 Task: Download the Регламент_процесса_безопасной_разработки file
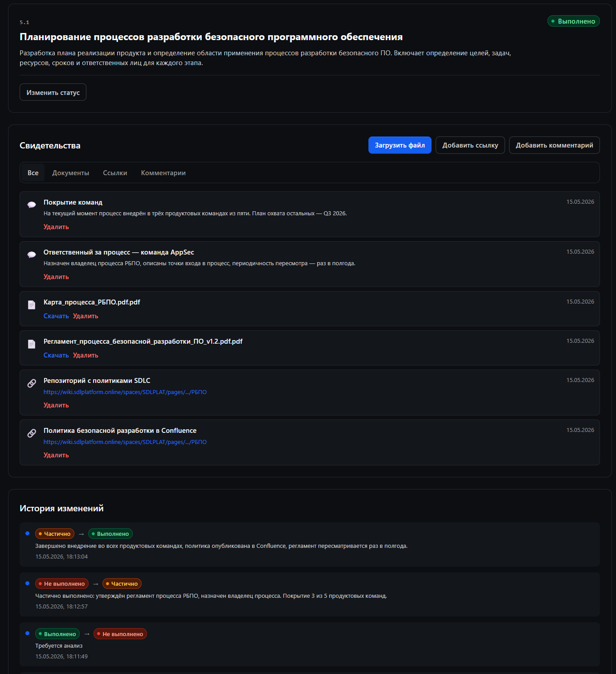click(56, 355)
